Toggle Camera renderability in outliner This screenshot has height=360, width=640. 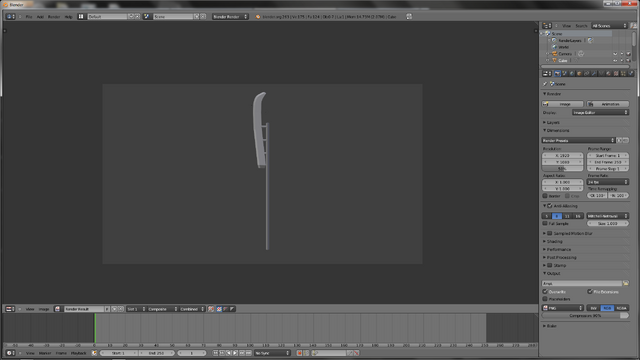point(628,54)
